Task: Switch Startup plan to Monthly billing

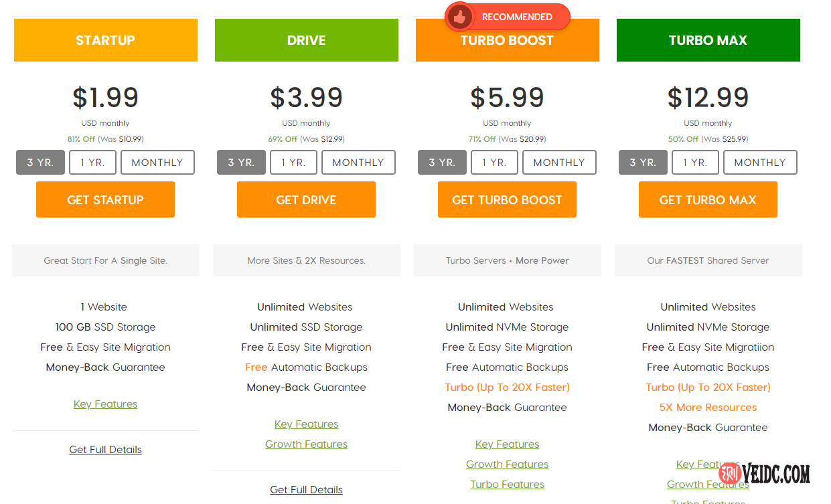Action: 157,163
